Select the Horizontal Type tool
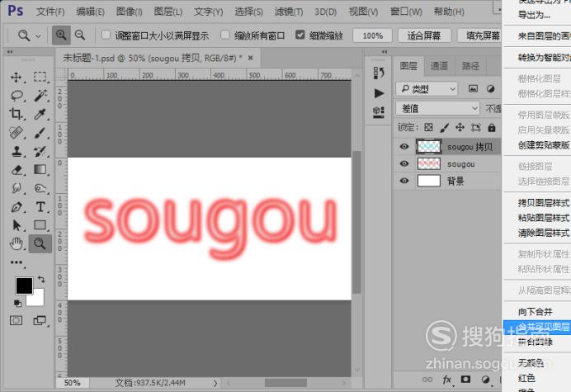 [40, 207]
